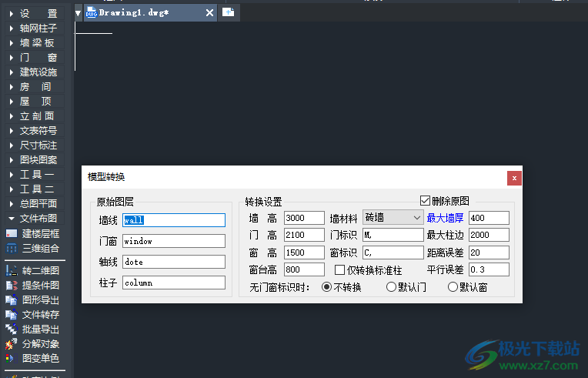
Task: Close the 模型转换 dialog
Action: click(514, 178)
